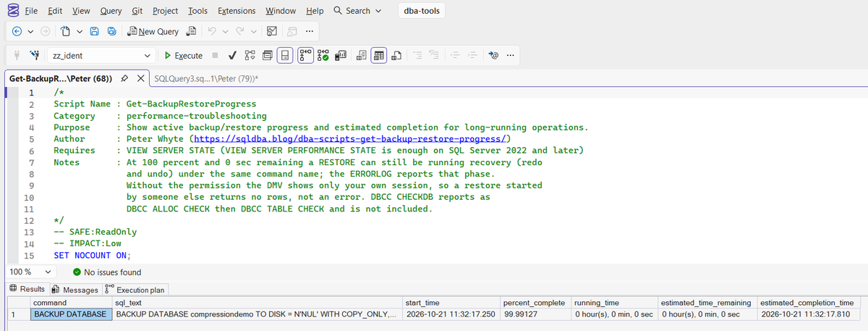
Task: Execute the current query
Action: (x=184, y=55)
